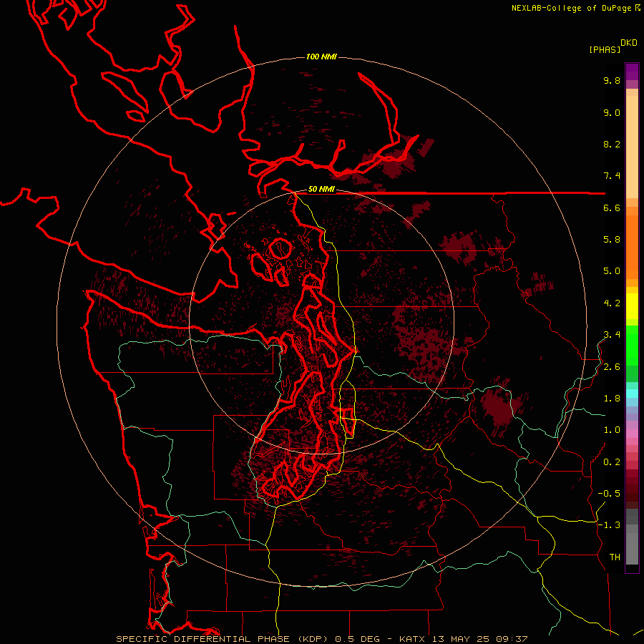The image size is (644, 644).
Task: Pick the cyan segment of color bar
Action: (x=632, y=394)
